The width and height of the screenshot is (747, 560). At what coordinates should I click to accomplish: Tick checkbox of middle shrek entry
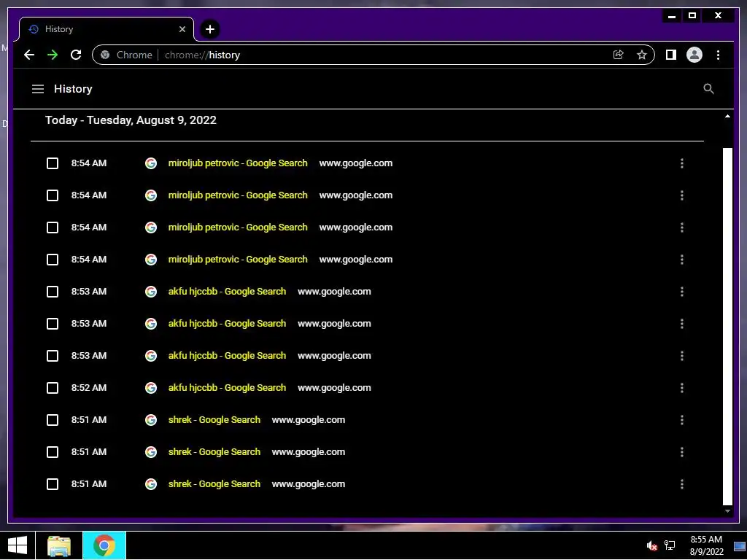[53, 452]
